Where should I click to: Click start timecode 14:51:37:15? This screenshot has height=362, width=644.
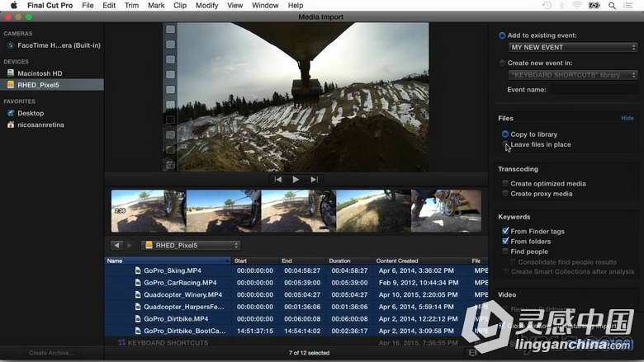point(255,331)
